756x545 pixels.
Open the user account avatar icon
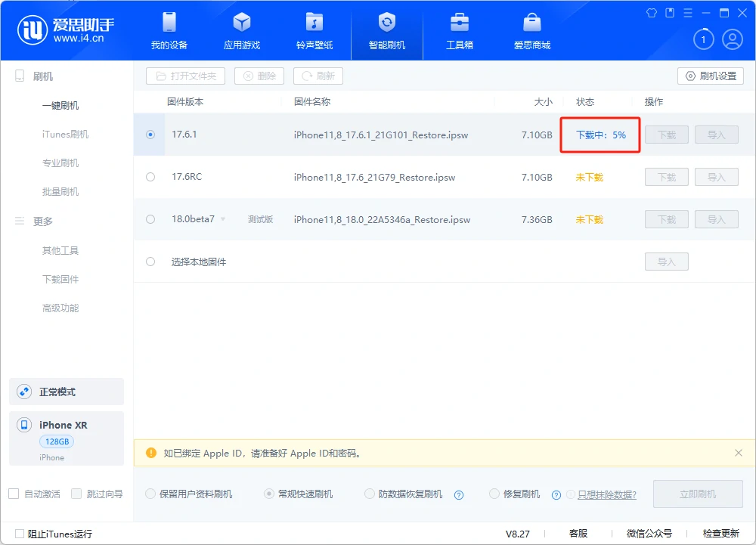click(733, 39)
